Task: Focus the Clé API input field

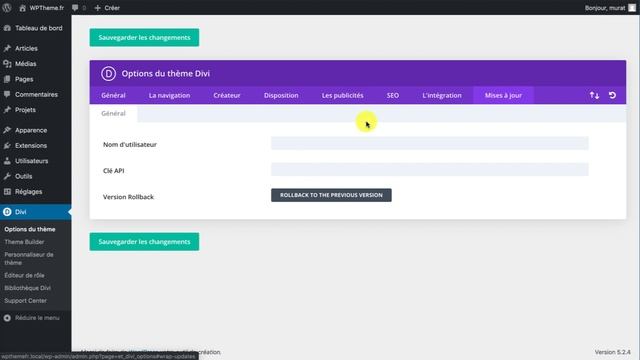Action: click(430, 169)
